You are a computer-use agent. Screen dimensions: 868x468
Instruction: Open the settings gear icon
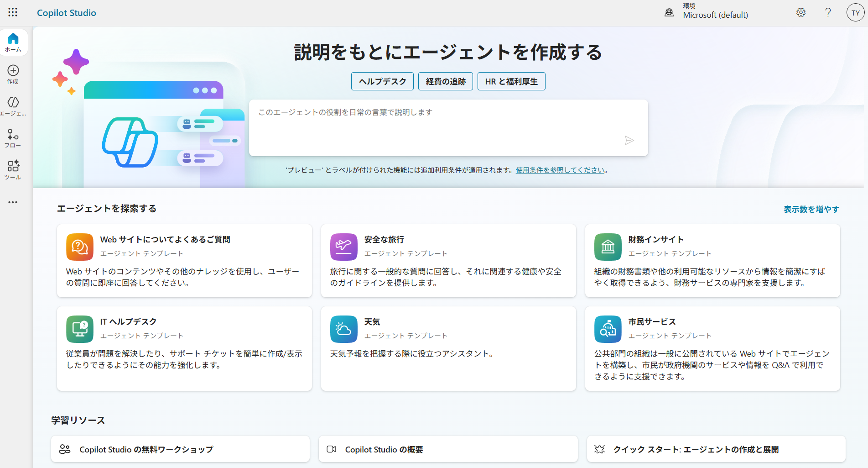click(801, 12)
